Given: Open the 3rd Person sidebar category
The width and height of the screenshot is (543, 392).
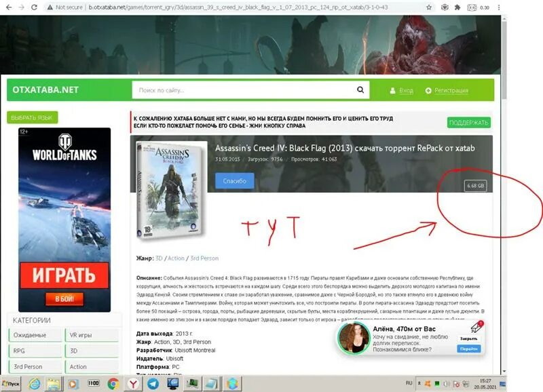Looking at the screenshot, I should pyautogui.click(x=35, y=367).
